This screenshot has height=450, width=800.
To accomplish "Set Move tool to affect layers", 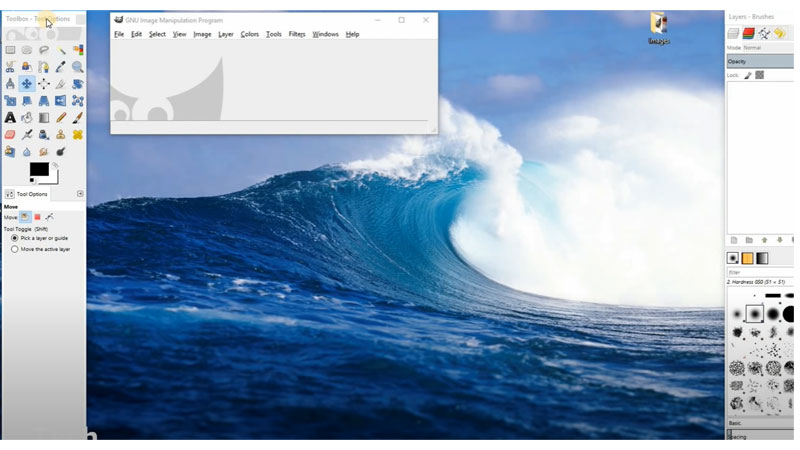I will click(x=25, y=217).
